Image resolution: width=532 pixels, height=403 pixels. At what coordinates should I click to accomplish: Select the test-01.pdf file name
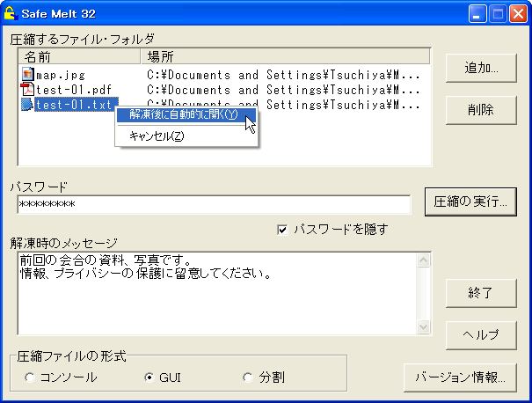74,90
